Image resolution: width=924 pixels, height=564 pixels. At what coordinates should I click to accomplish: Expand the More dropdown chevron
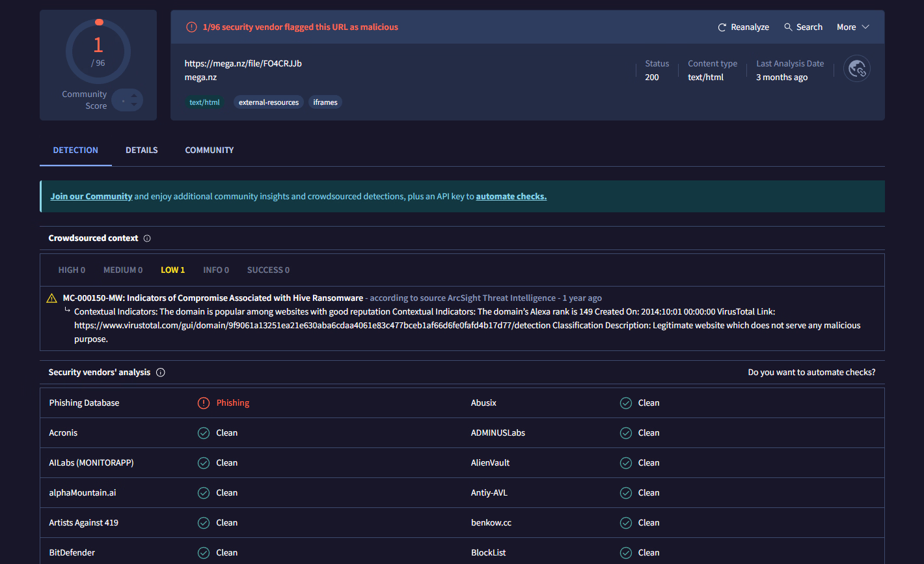(865, 27)
